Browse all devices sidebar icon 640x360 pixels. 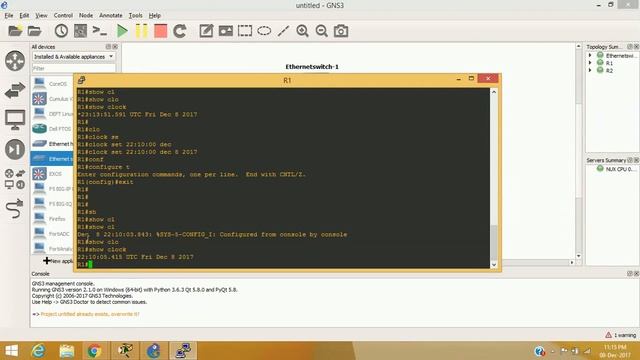[x=15, y=179]
